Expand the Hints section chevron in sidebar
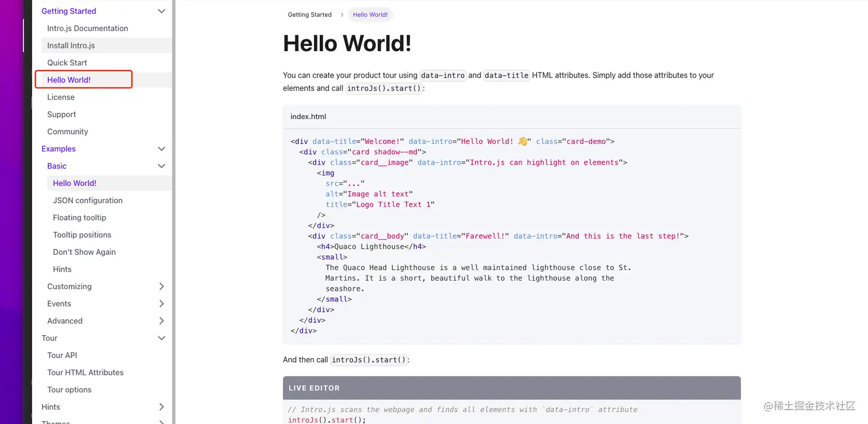The height and width of the screenshot is (424, 868). (x=161, y=407)
